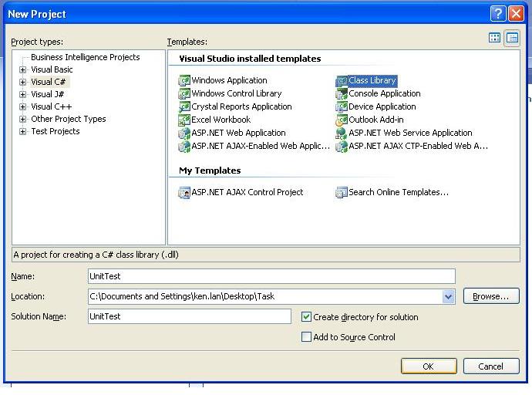Image resolution: width=532 pixels, height=395 pixels.
Task: Close the New Project dialog
Action: coord(516,14)
